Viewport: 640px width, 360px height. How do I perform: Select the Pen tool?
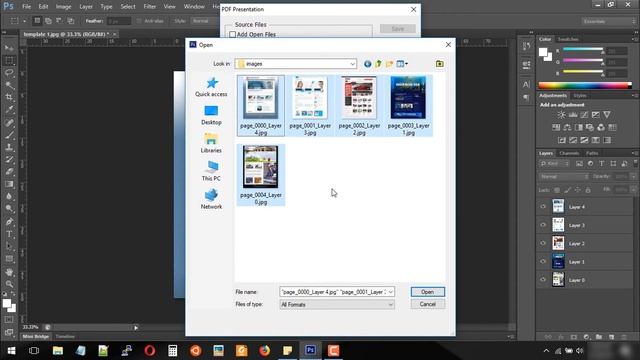click(x=9, y=222)
